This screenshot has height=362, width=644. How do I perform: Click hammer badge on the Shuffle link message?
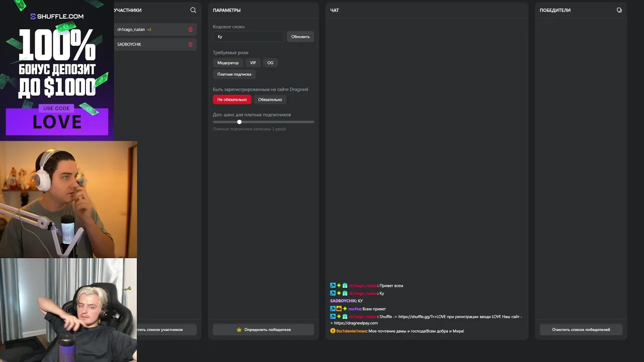click(x=333, y=316)
